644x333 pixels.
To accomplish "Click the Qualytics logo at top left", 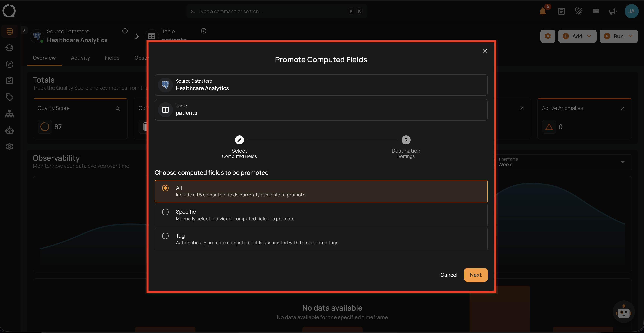I will [9, 11].
